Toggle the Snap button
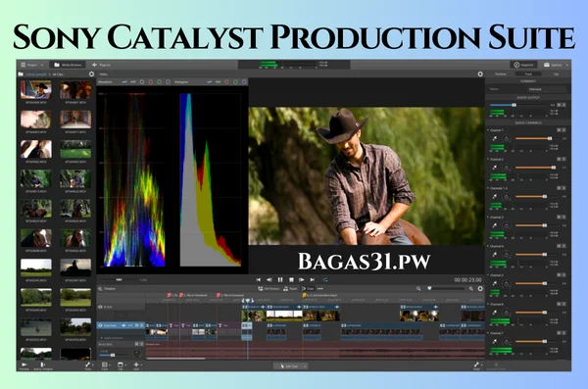The width and height of the screenshot is (588, 389). pos(308,289)
